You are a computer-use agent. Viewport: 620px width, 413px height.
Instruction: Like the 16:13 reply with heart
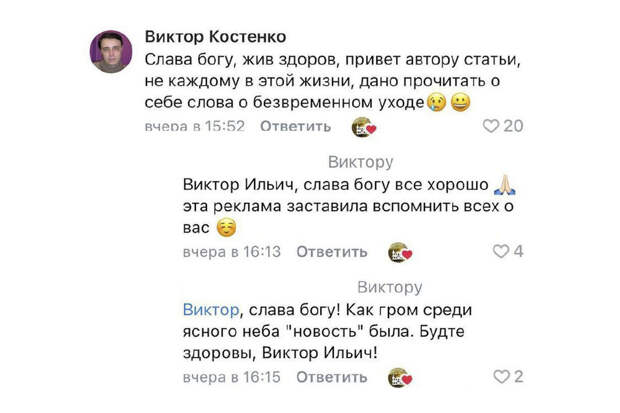(501, 252)
